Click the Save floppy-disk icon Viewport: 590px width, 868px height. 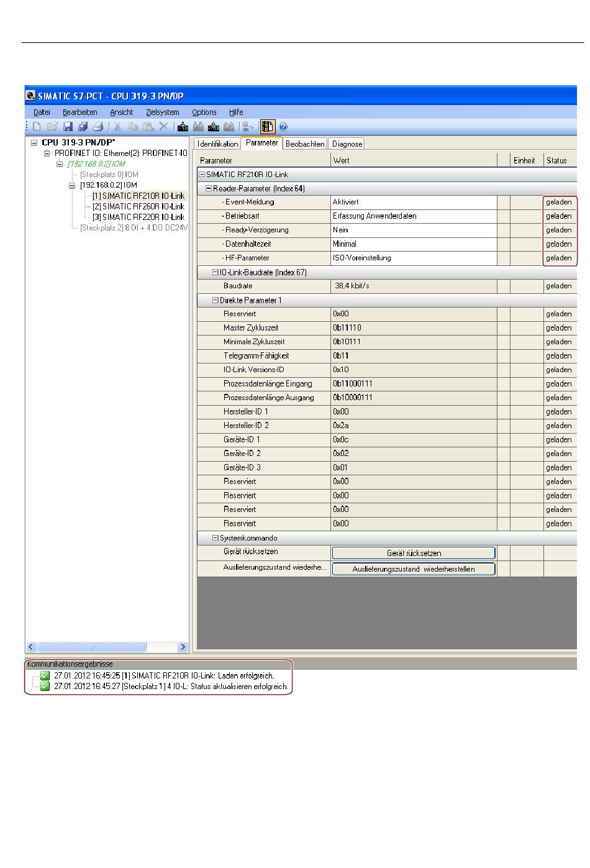tap(68, 127)
